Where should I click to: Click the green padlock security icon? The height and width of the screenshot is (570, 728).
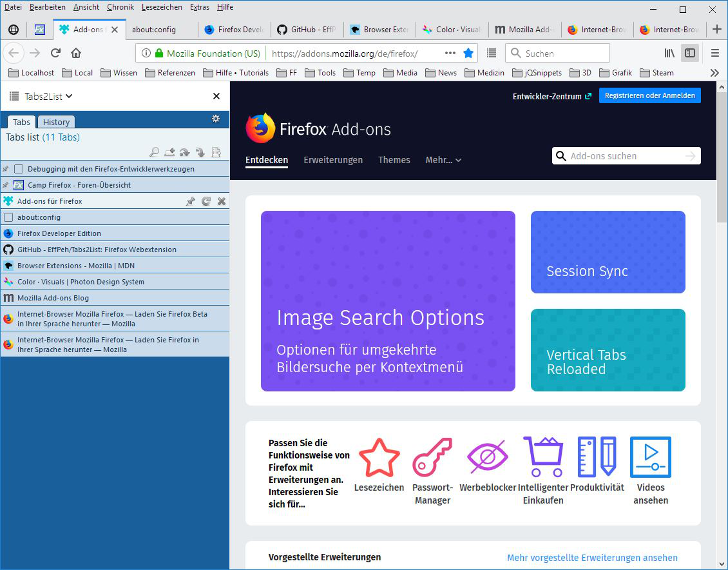click(159, 53)
